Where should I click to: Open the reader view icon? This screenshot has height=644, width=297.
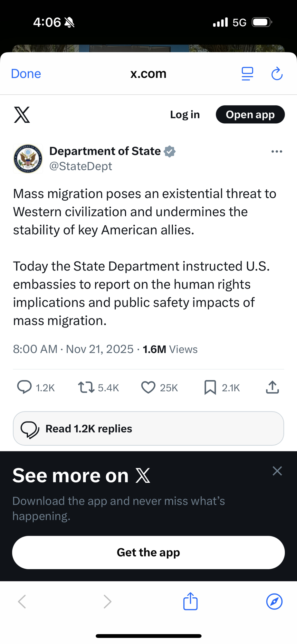(x=247, y=74)
